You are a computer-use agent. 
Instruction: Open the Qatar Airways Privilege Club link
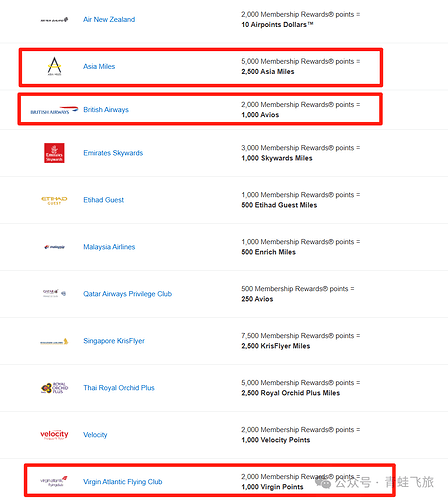pos(127,294)
